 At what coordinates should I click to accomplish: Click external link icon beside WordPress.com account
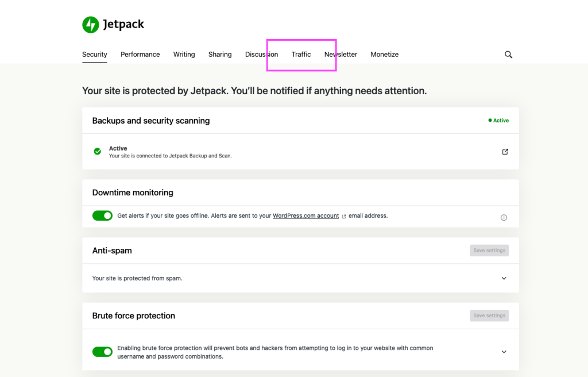pyautogui.click(x=344, y=217)
